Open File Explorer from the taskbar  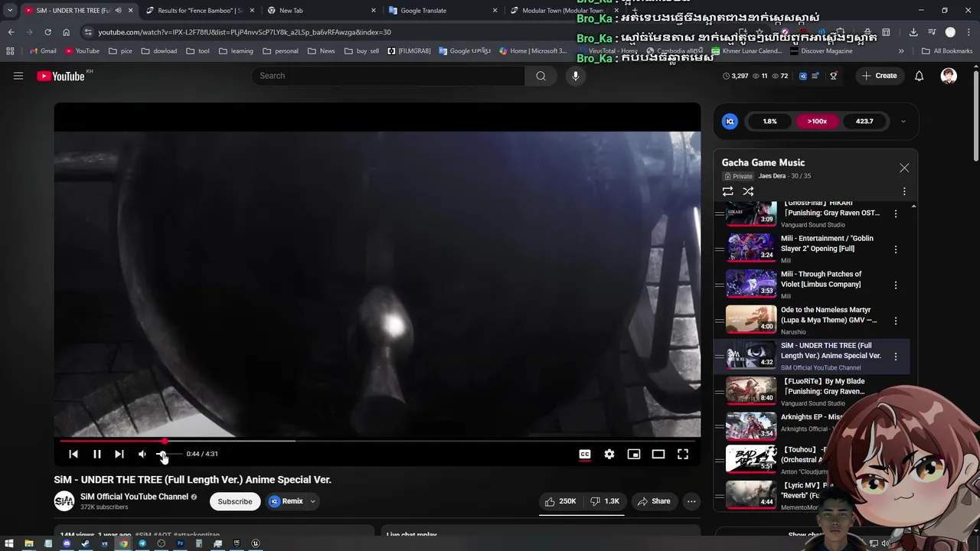click(28, 543)
